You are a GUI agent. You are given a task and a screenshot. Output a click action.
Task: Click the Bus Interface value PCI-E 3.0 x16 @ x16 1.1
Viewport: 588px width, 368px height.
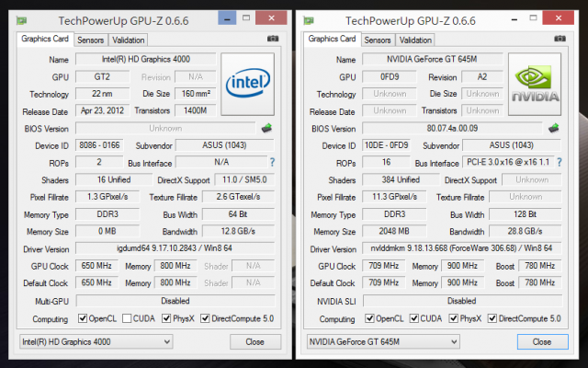508,162
